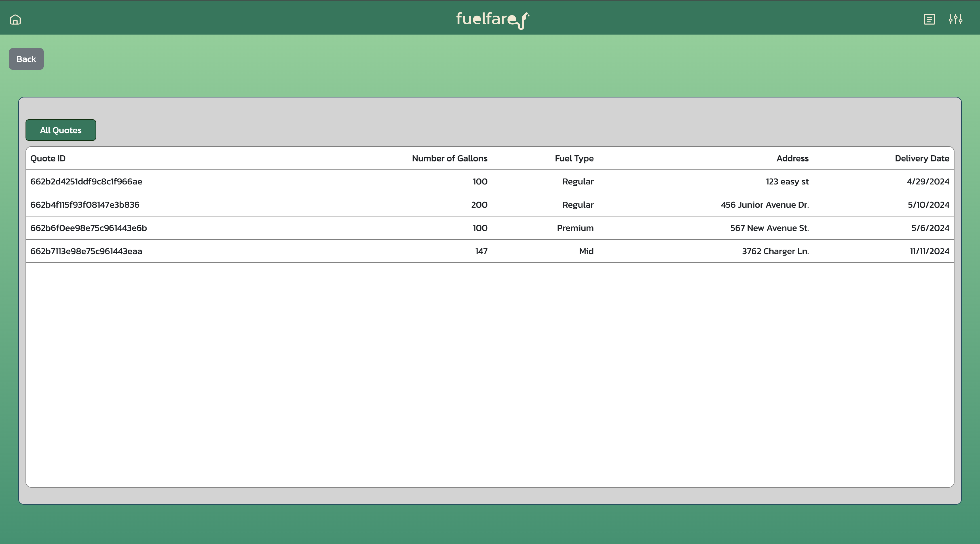Open the quote list document icon
This screenshot has width=980, height=544.
[929, 19]
